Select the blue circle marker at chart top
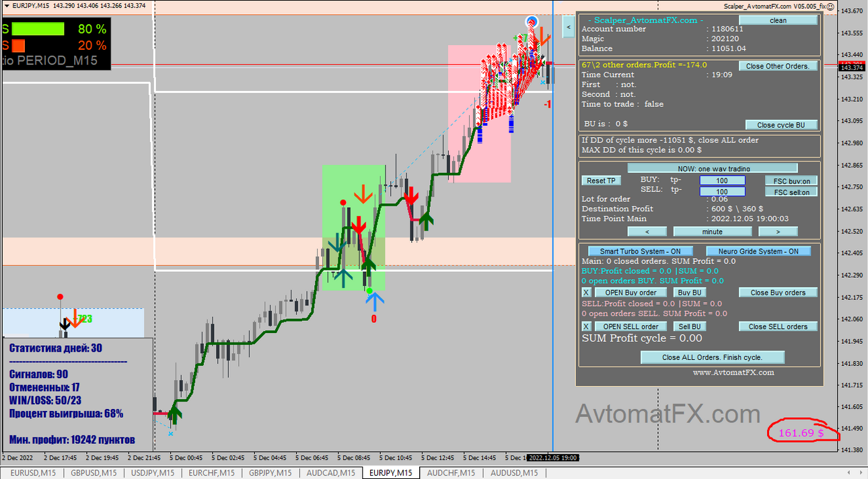The width and height of the screenshot is (868, 479). pyautogui.click(x=532, y=22)
